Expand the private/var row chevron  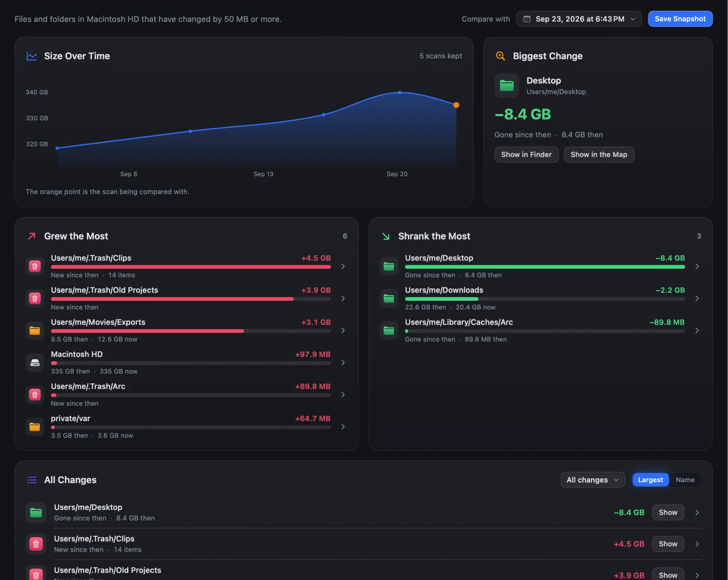click(343, 427)
